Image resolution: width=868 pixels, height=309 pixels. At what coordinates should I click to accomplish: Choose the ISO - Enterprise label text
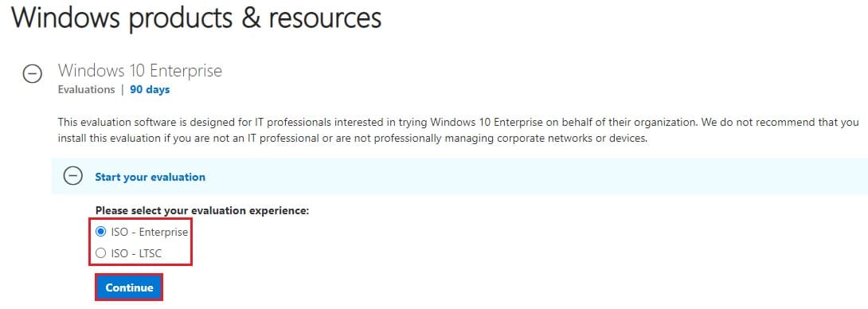point(150,232)
